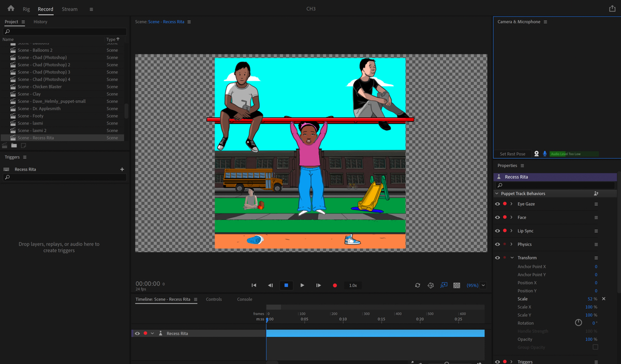Disarm the Face behavior record dot
This screenshot has height=364, width=621.
coord(505,218)
